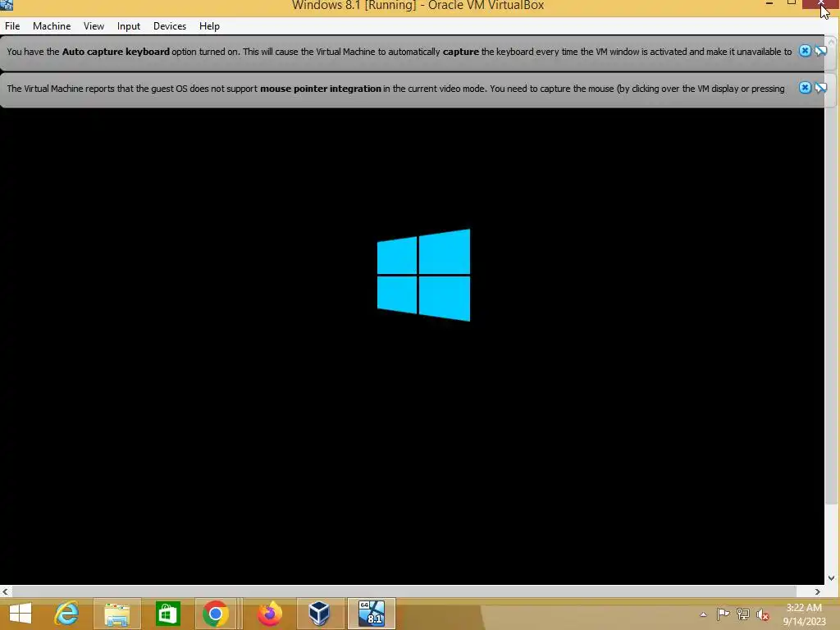Select Windows 8.1 VM taskbar button
The image size is (840, 630).
[372, 614]
